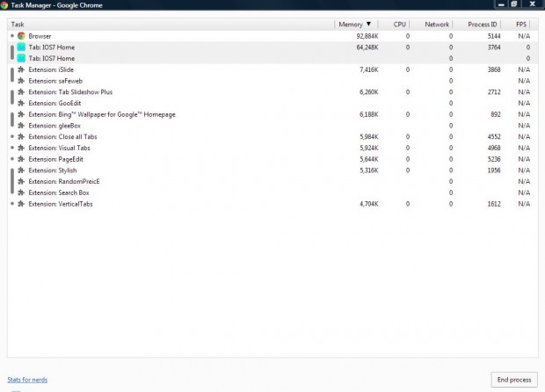Click the puzzle icon beside RandomPreicE
Image resolution: width=545 pixels, height=392 pixels.
tap(21, 181)
